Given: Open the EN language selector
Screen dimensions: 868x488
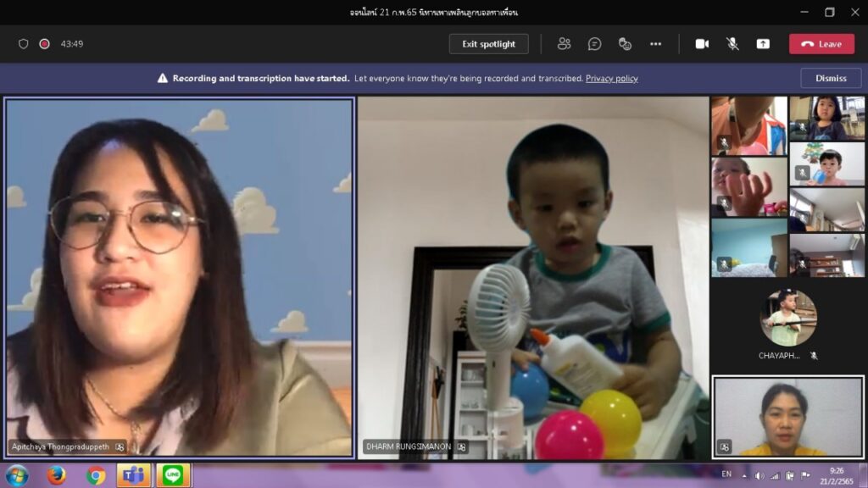Looking at the screenshot, I should point(726,474).
